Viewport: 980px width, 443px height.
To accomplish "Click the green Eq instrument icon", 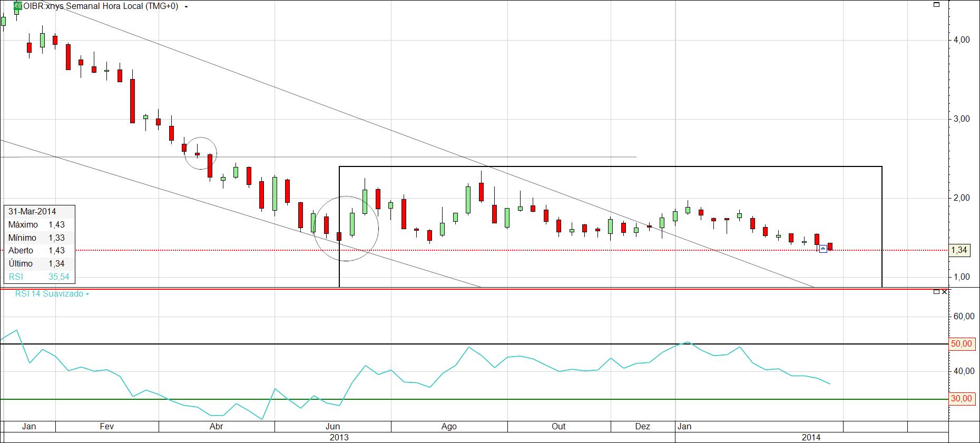I will point(17,6).
